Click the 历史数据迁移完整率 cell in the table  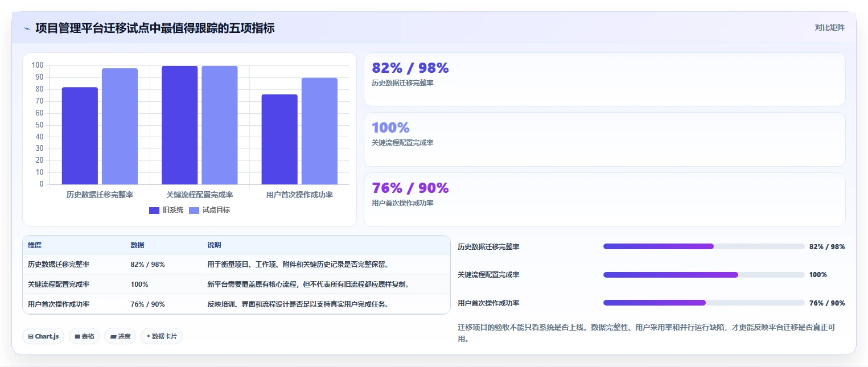59,265
